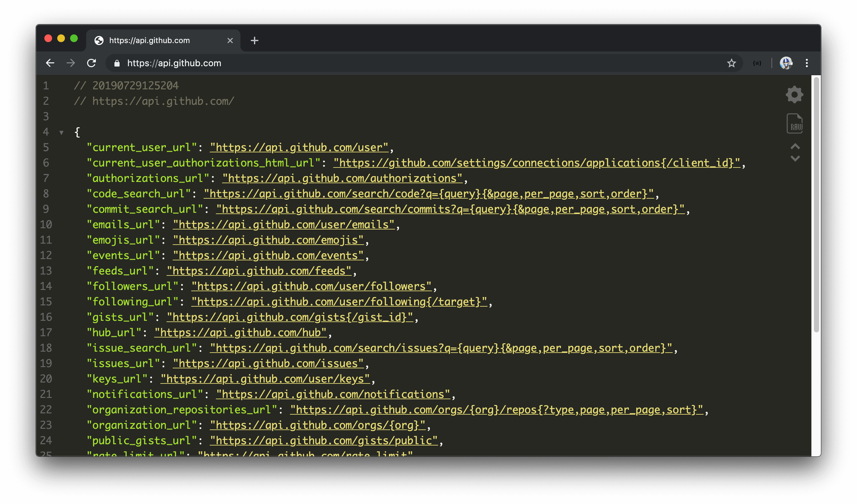Click the RAW view icon
Viewport: 857px width, 504px height.
click(795, 124)
